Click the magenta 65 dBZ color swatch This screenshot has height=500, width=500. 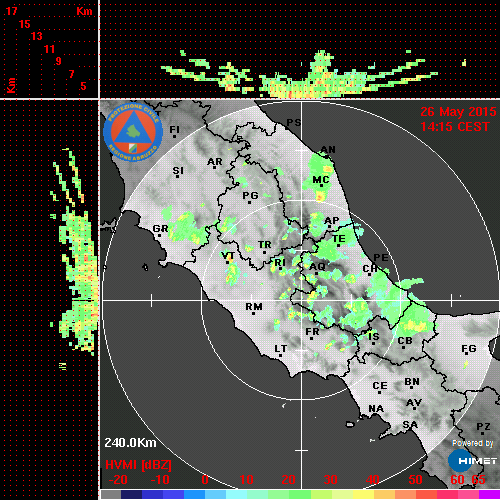[490, 494]
